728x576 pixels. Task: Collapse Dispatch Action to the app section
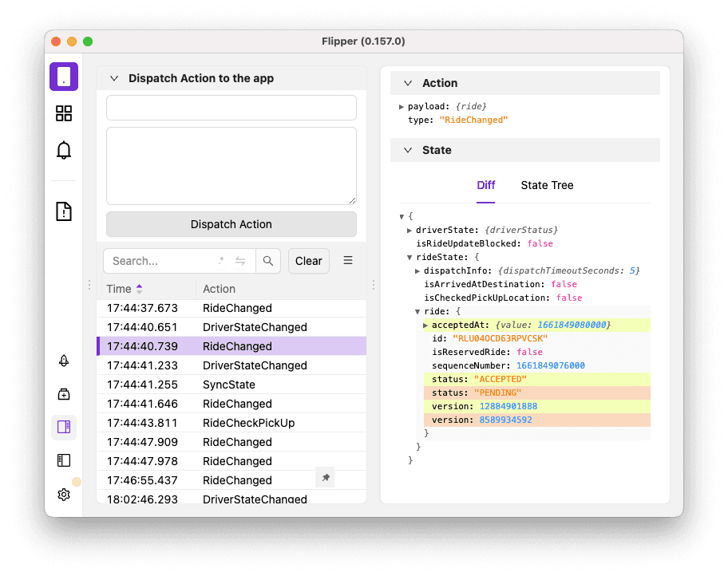(114, 78)
